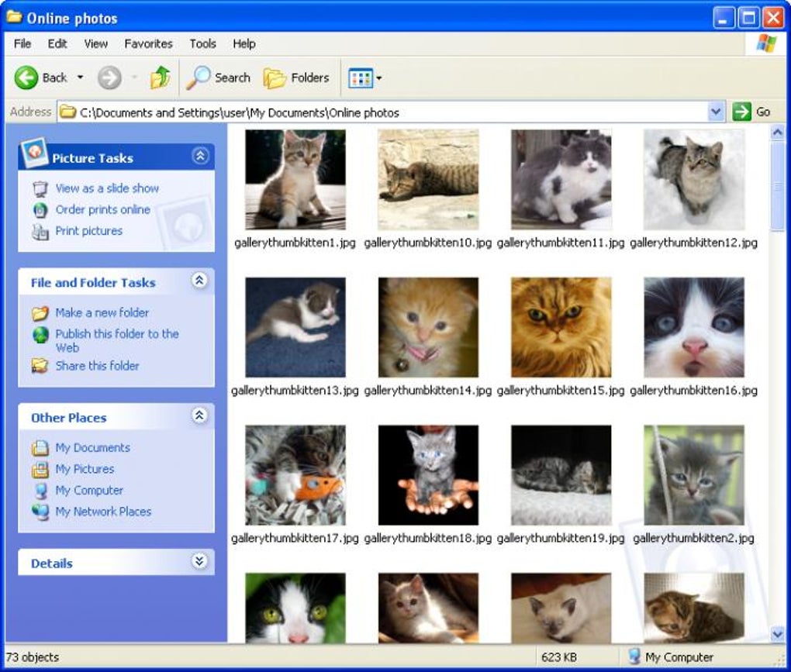Open the address bar dropdown arrow
791x672 pixels.
coord(715,112)
